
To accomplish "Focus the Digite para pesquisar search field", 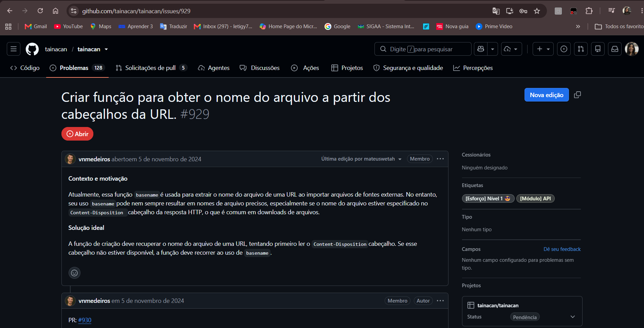I will [423, 49].
